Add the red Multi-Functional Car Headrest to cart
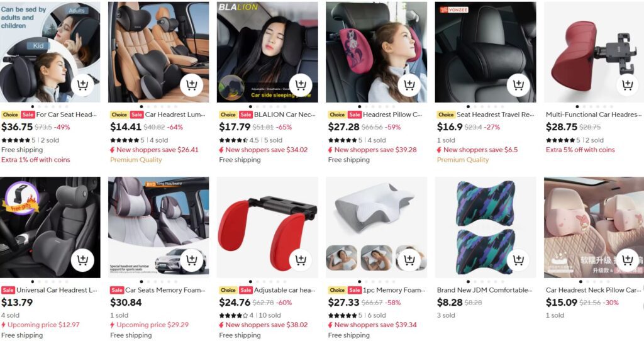 tap(628, 86)
